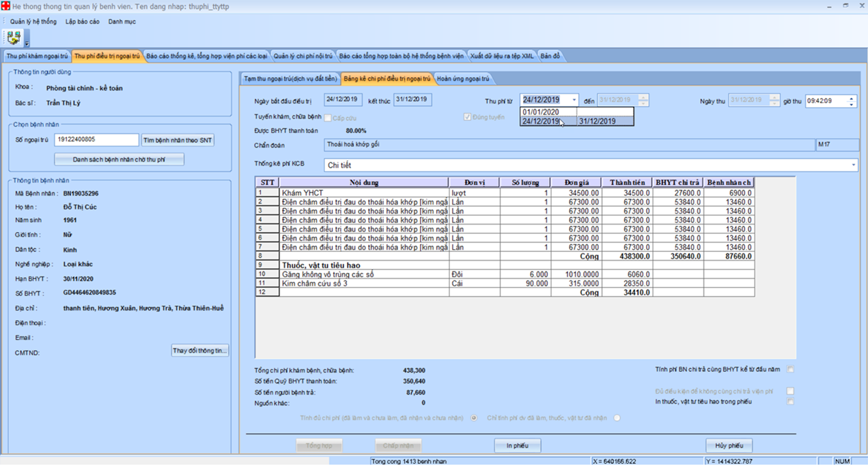
Task: Toggle the Đúng tuyến checkbox
Action: pyautogui.click(x=467, y=117)
